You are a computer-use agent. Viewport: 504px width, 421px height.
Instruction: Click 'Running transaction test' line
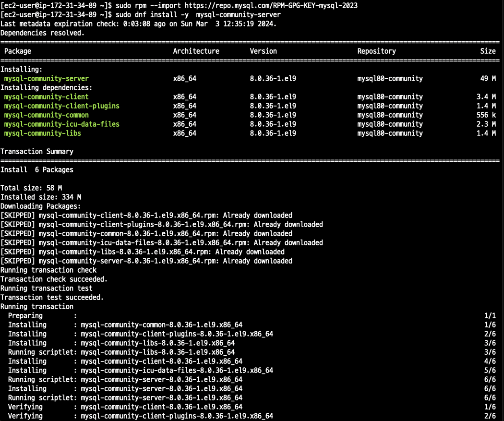(46, 289)
